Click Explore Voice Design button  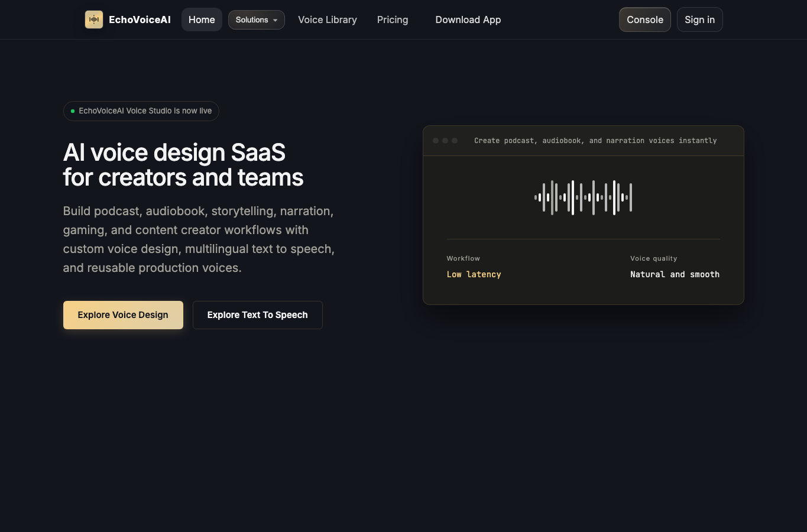pyautogui.click(x=123, y=315)
